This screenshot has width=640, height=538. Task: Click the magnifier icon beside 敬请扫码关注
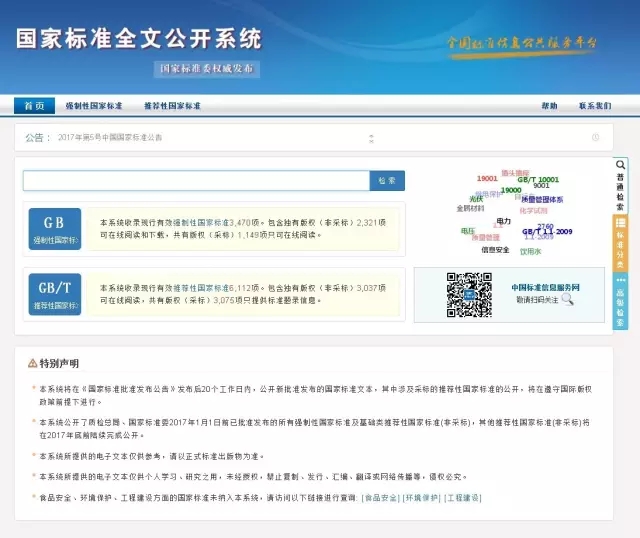click(x=567, y=300)
